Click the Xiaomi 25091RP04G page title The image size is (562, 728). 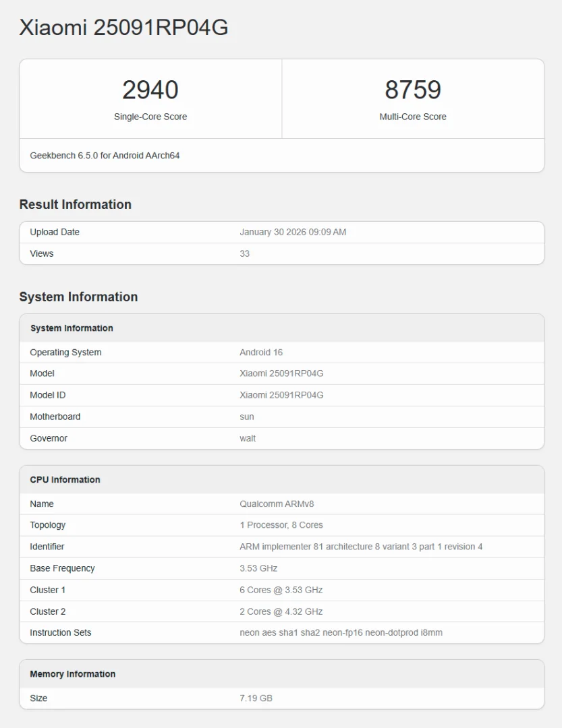tap(123, 28)
